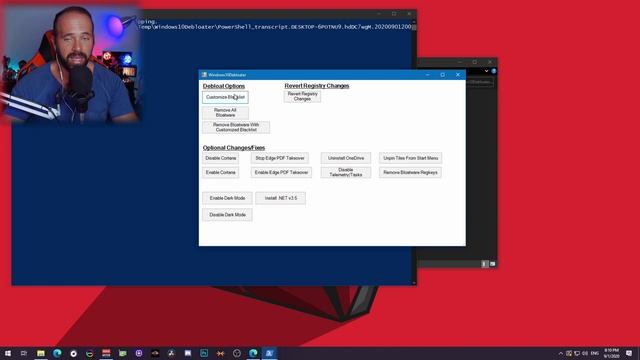Maximize the PowerShell window
This screenshot has height=360, width=640.
(x=394, y=13)
